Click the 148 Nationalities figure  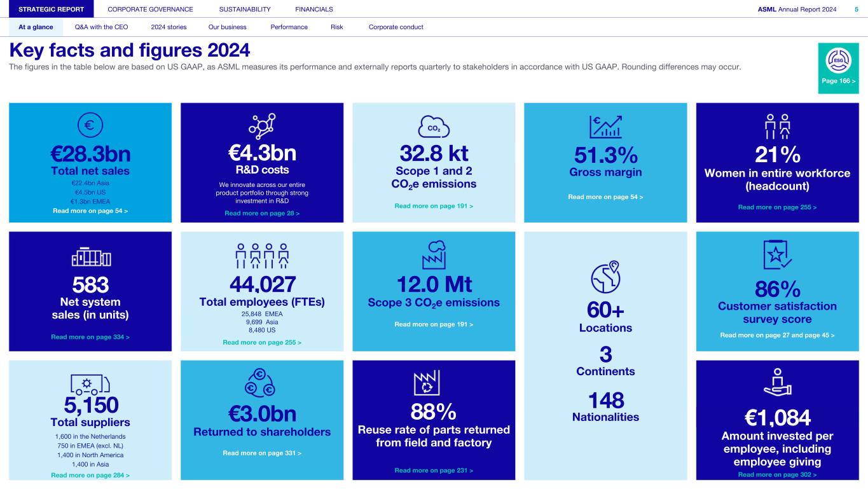(605, 400)
